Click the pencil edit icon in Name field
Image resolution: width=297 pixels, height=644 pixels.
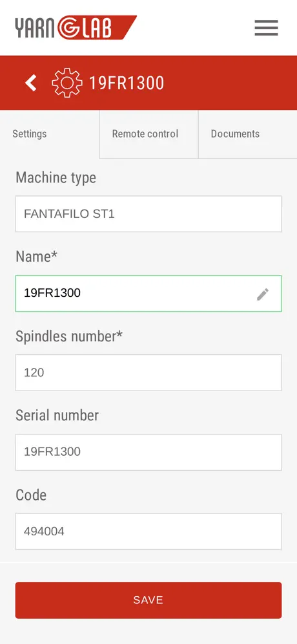[x=263, y=294]
